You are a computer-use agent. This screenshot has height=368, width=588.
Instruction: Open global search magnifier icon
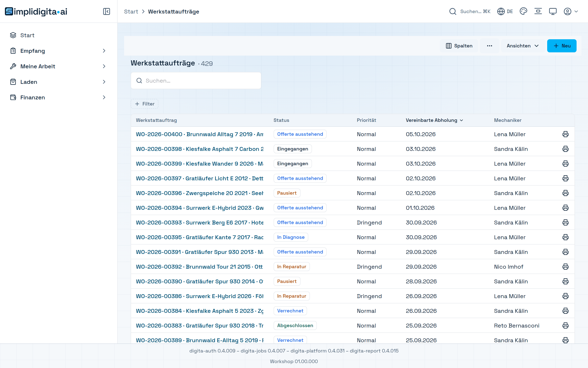coord(452,11)
